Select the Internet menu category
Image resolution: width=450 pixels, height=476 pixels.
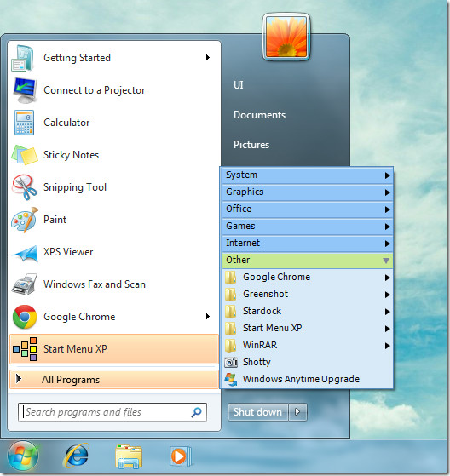[308, 244]
